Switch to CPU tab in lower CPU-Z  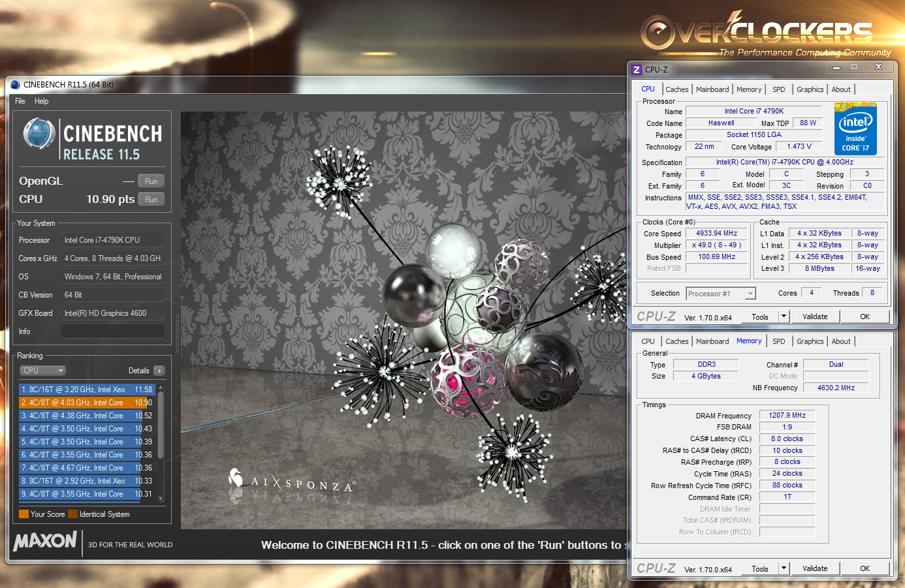coord(648,341)
